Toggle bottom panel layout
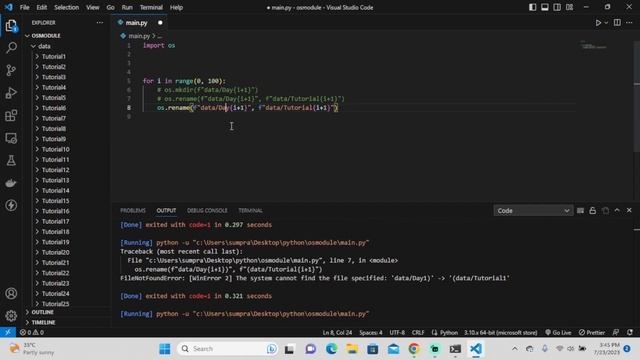Screen dimensions: 640x360 click(x=544, y=7)
